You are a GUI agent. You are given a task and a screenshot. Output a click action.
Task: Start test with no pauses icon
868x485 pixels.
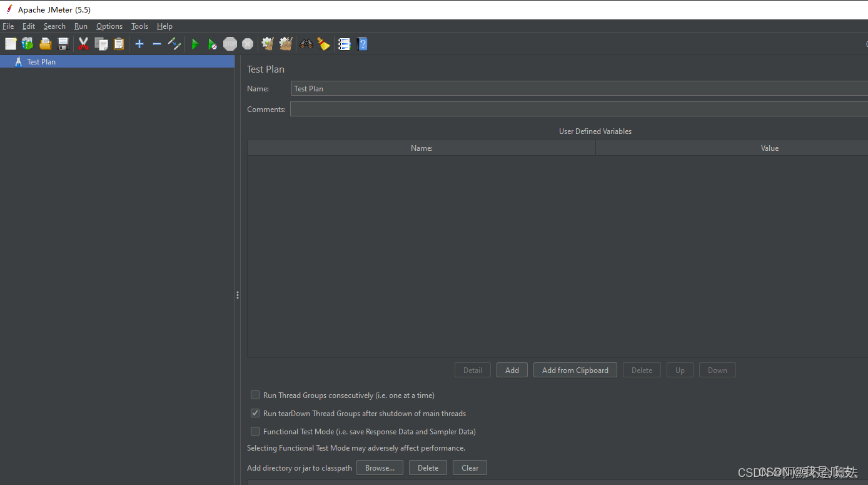coord(213,44)
